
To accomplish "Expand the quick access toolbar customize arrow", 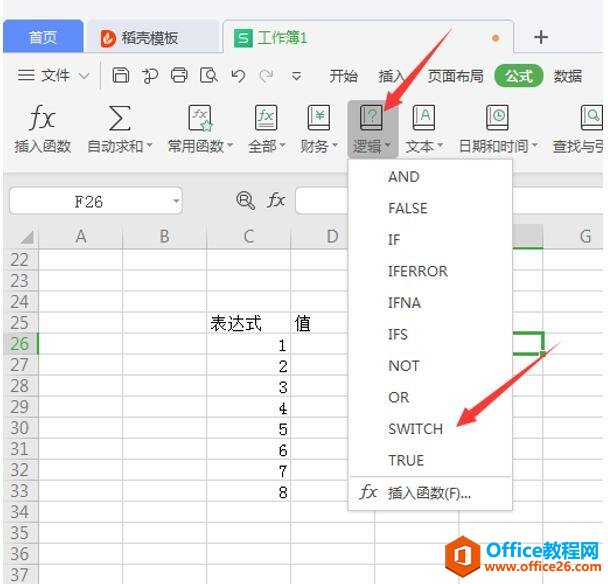I will (x=297, y=76).
